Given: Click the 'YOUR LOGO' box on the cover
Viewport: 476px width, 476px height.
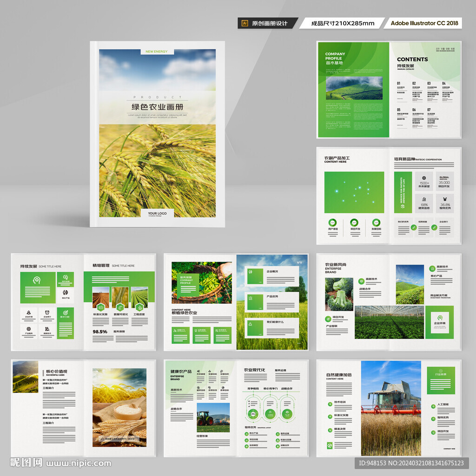Looking at the screenshot, I should 157,214.
